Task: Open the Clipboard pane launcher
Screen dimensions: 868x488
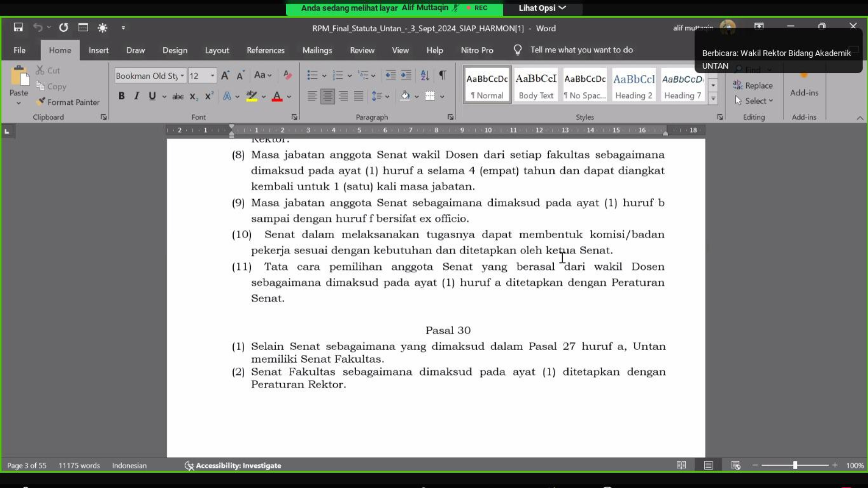Action: click(x=104, y=117)
